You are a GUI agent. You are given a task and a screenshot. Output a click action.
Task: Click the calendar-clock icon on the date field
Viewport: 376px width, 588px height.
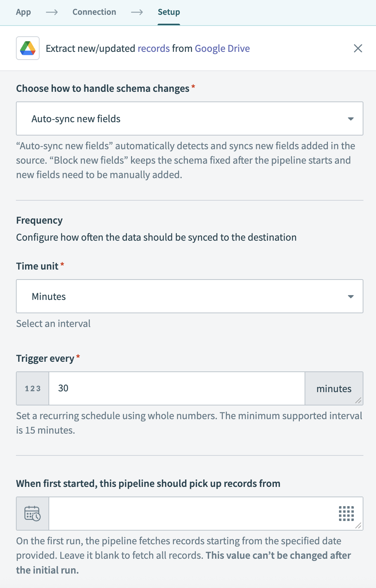32,514
